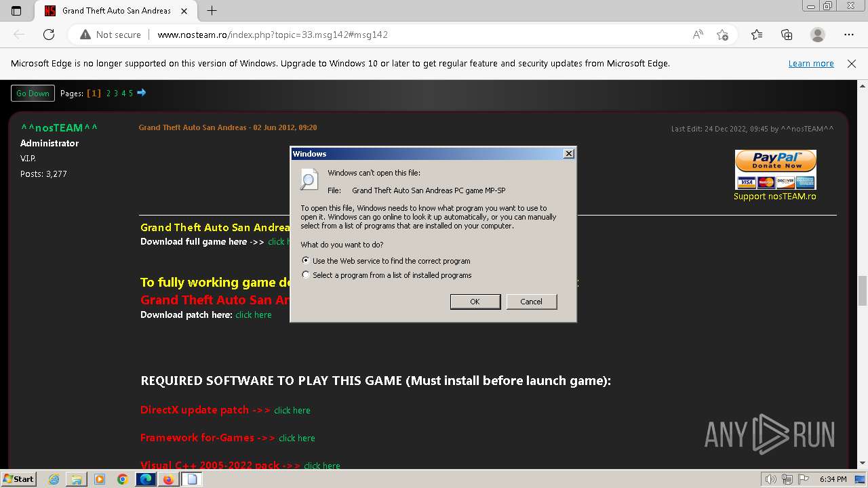The width and height of the screenshot is (868, 488).
Task: Click the 6:34 PM system clock
Action: 833,479
